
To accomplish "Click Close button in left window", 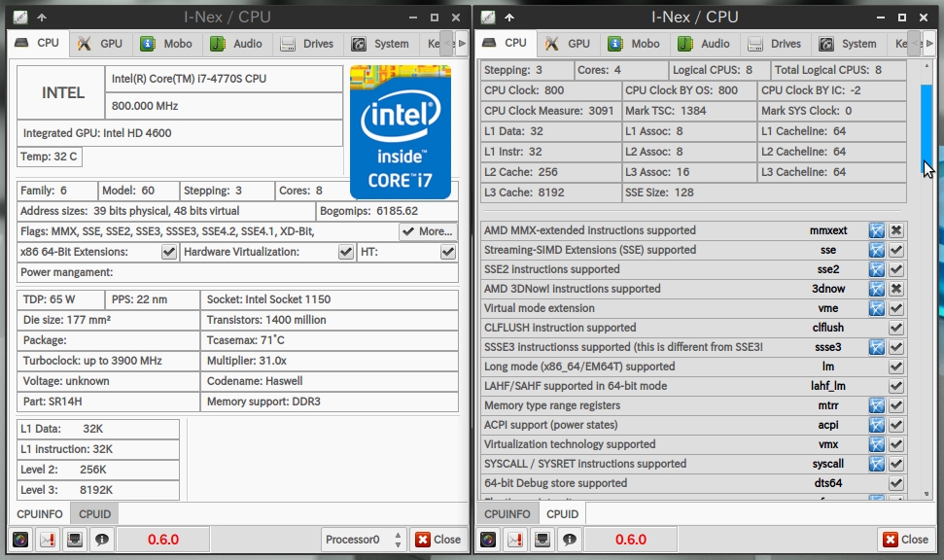I will coord(438,540).
